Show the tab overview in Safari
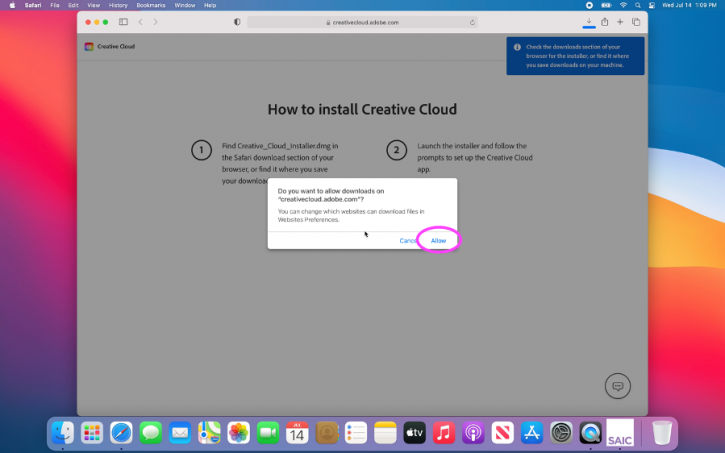This screenshot has width=725, height=453. 636,22
